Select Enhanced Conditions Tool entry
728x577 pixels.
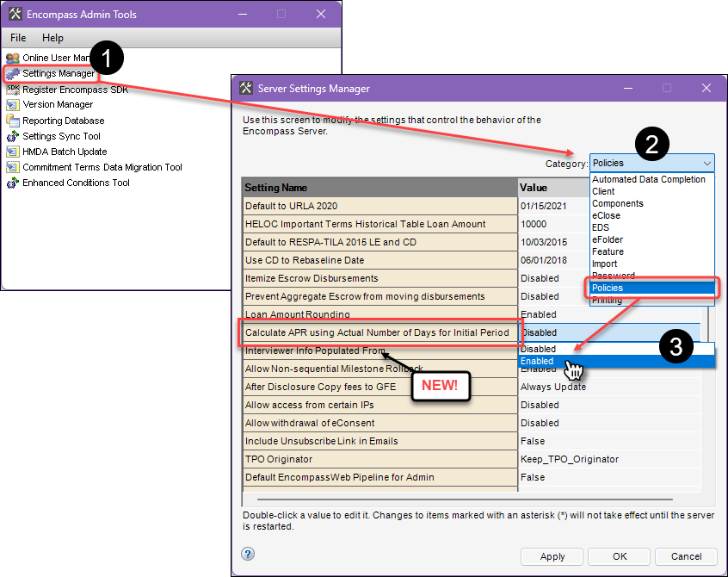(x=76, y=183)
